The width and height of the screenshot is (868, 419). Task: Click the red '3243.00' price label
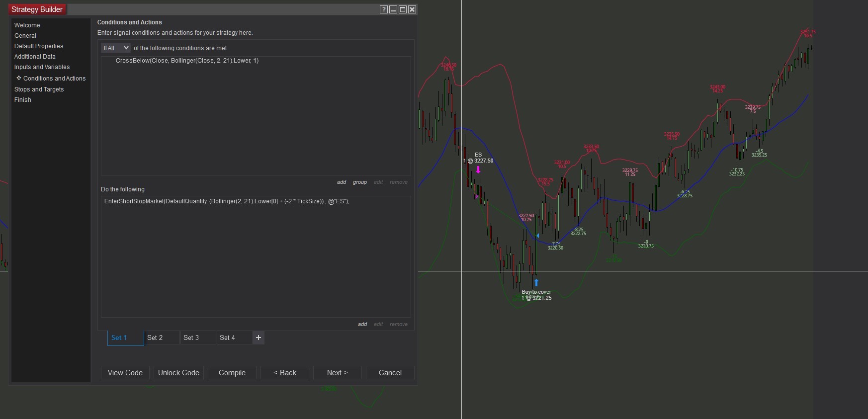pyautogui.click(x=717, y=87)
